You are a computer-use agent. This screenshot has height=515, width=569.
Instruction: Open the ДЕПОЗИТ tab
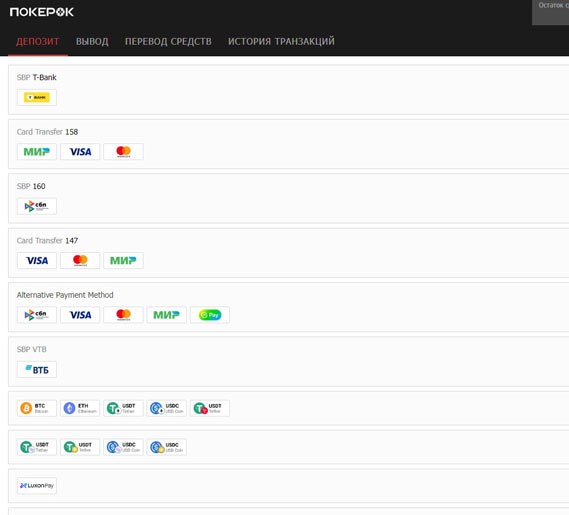tap(37, 41)
